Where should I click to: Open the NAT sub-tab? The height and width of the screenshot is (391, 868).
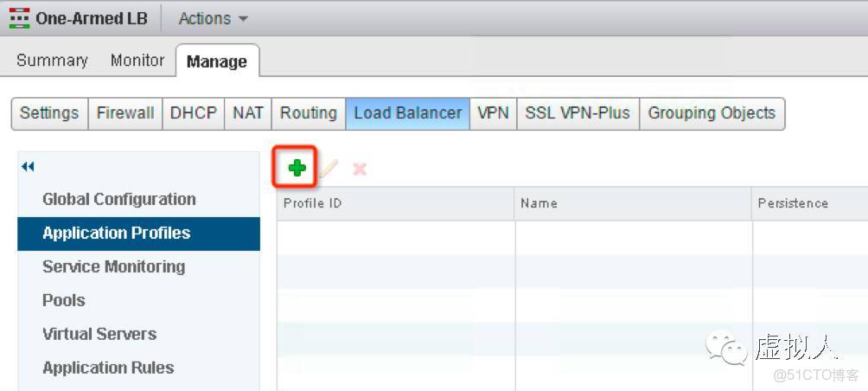pos(247,113)
